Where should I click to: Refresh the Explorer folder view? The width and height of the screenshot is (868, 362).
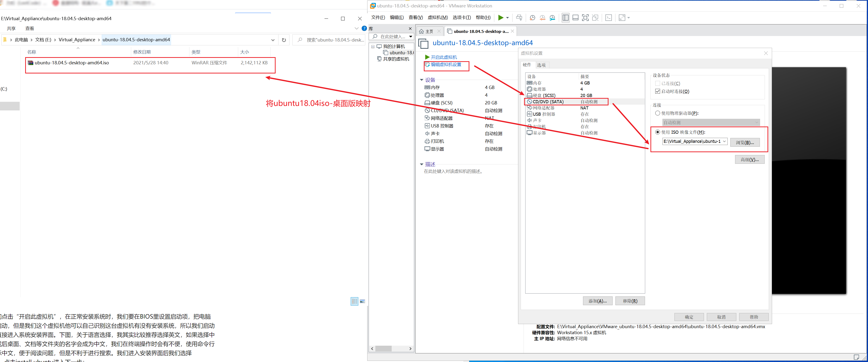[x=284, y=40]
